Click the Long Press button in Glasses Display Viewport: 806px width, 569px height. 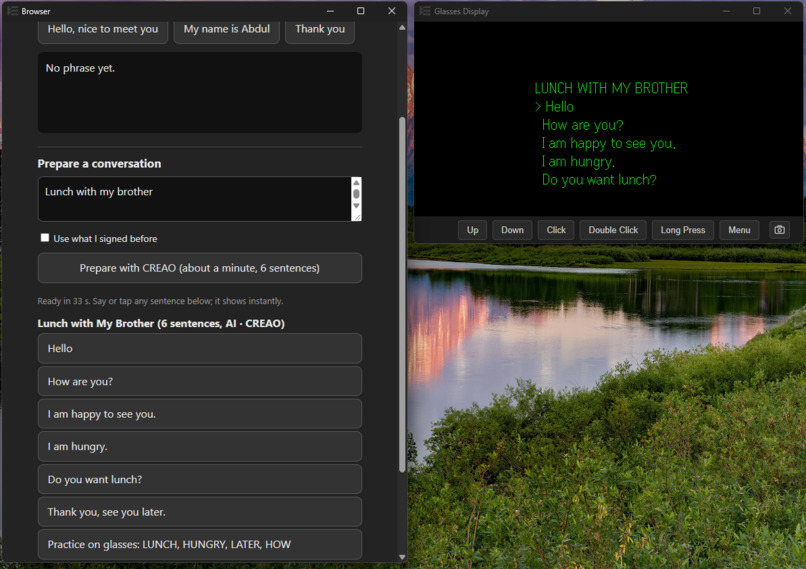click(x=683, y=230)
